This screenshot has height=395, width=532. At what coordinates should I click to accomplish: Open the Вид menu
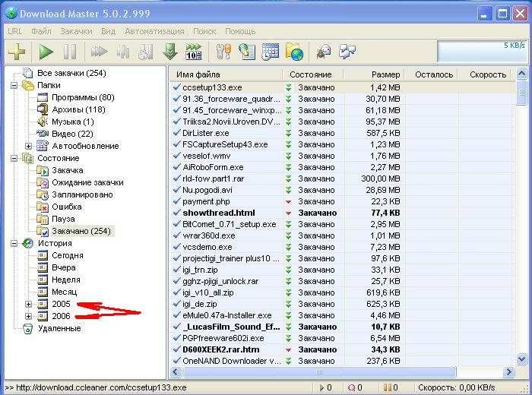click(108, 32)
